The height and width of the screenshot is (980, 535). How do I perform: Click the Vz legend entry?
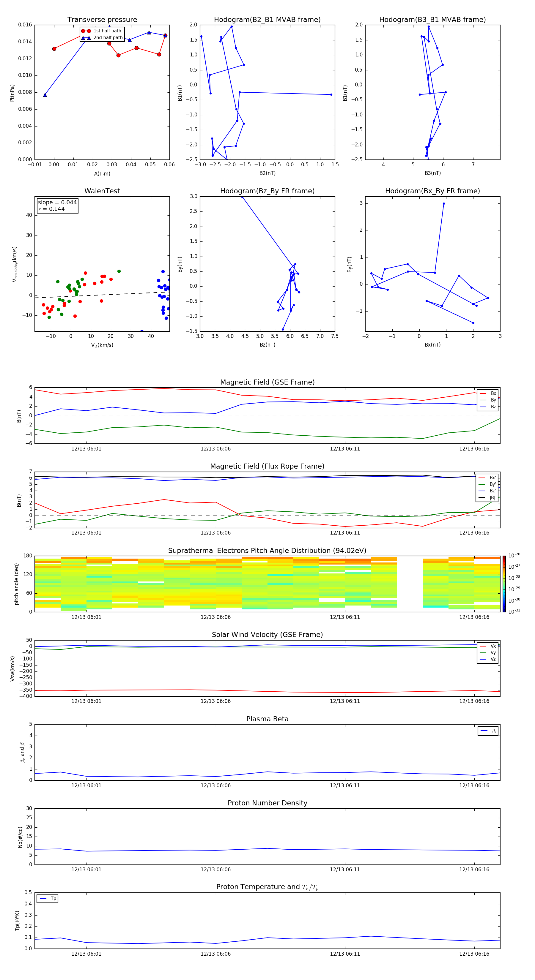[488, 659]
